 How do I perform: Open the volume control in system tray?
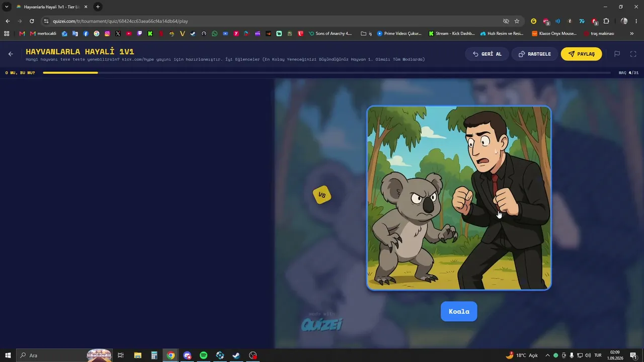(x=588, y=355)
